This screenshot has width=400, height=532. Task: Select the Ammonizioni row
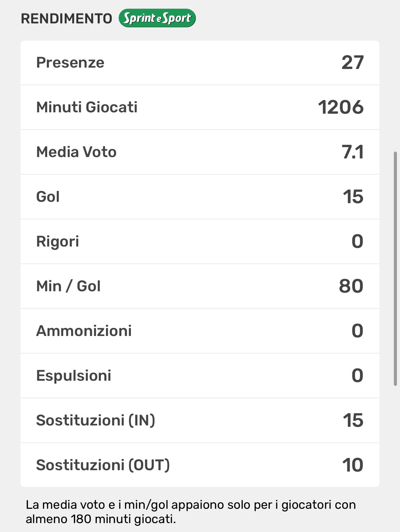200,331
